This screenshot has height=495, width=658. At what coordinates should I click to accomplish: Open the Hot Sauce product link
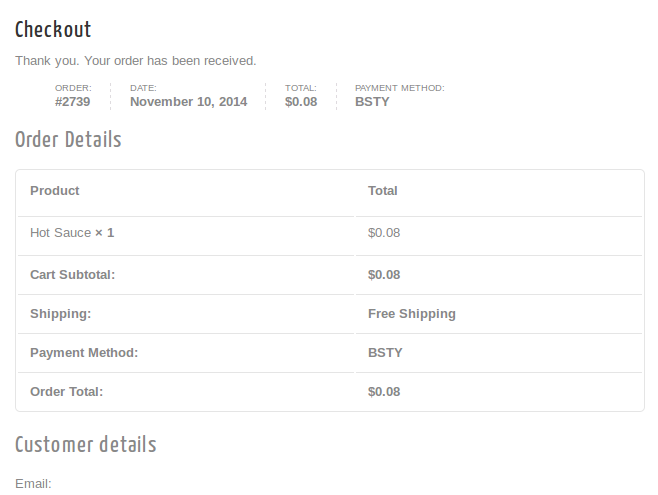pos(60,233)
